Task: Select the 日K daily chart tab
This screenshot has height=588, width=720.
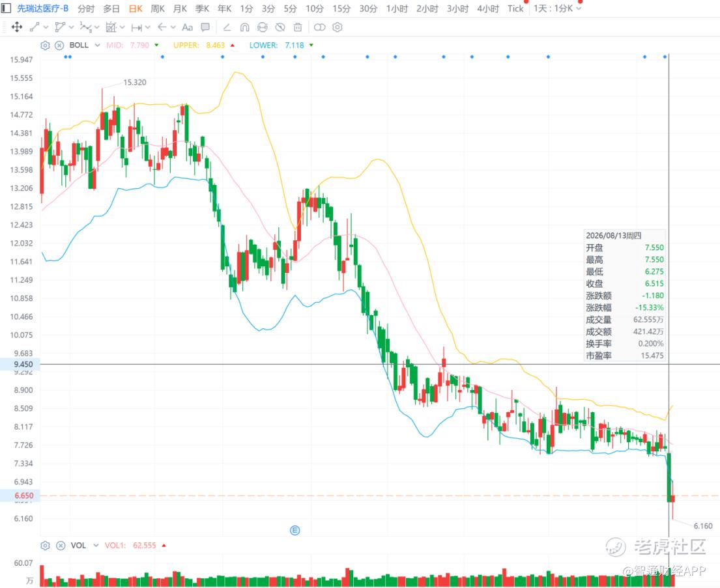Action: pyautogui.click(x=136, y=8)
